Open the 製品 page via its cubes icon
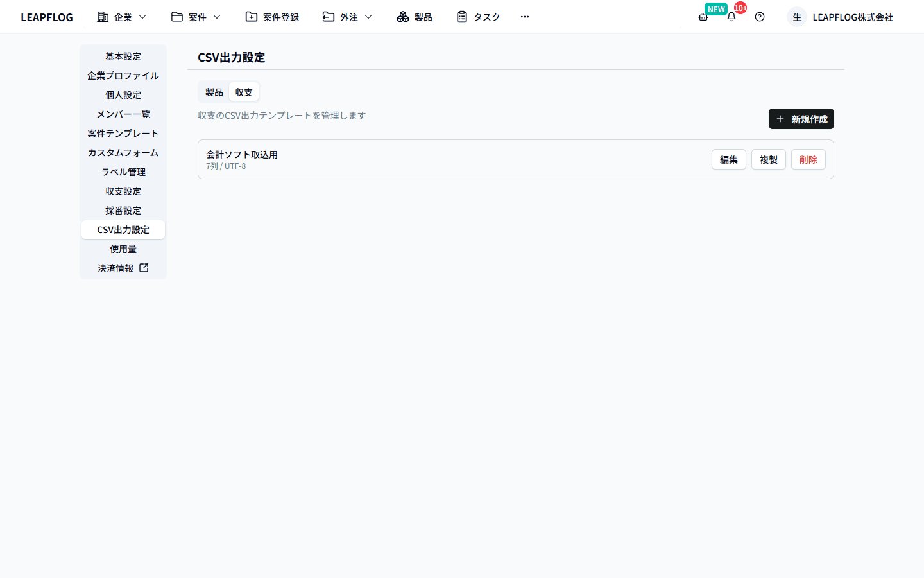This screenshot has width=924, height=578. [x=403, y=17]
